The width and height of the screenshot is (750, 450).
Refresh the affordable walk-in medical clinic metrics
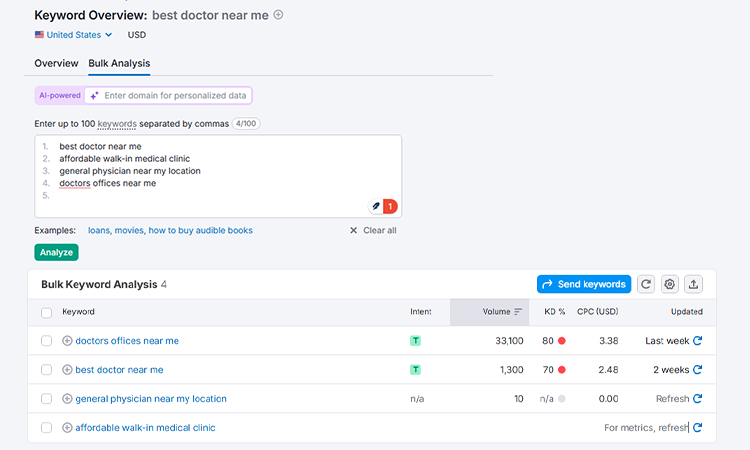click(x=697, y=428)
